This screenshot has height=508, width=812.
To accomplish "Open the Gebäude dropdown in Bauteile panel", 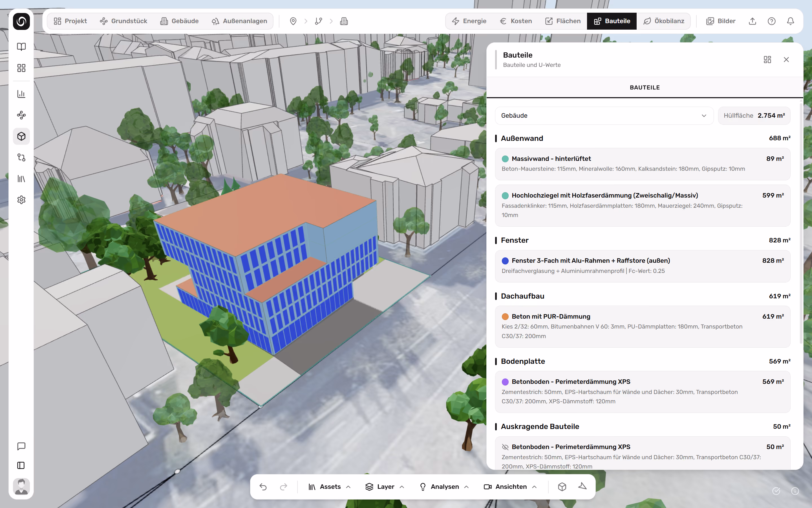I will pyautogui.click(x=604, y=116).
